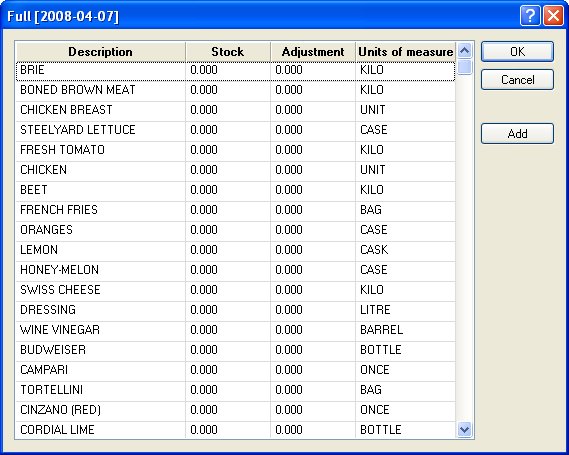Select the WINE VINEGAR row
Screen dimensions: 569x455
pos(236,330)
